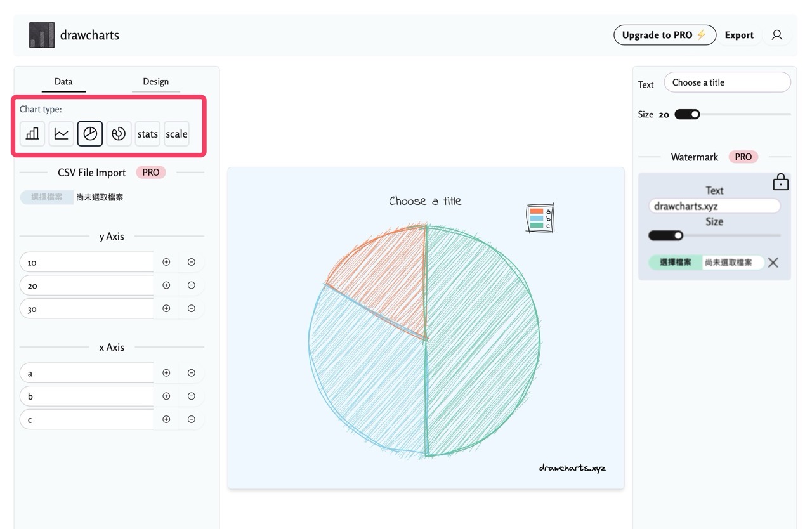The height and width of the screenshot is (529, 812).
Task: Click the watermark lock icon
Action: tap(780, 182)
